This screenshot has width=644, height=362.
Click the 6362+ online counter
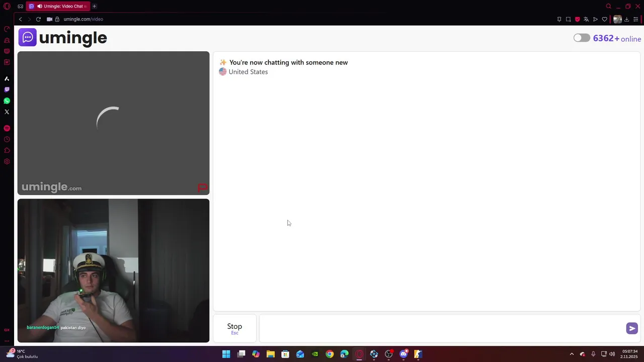(617, 39)
